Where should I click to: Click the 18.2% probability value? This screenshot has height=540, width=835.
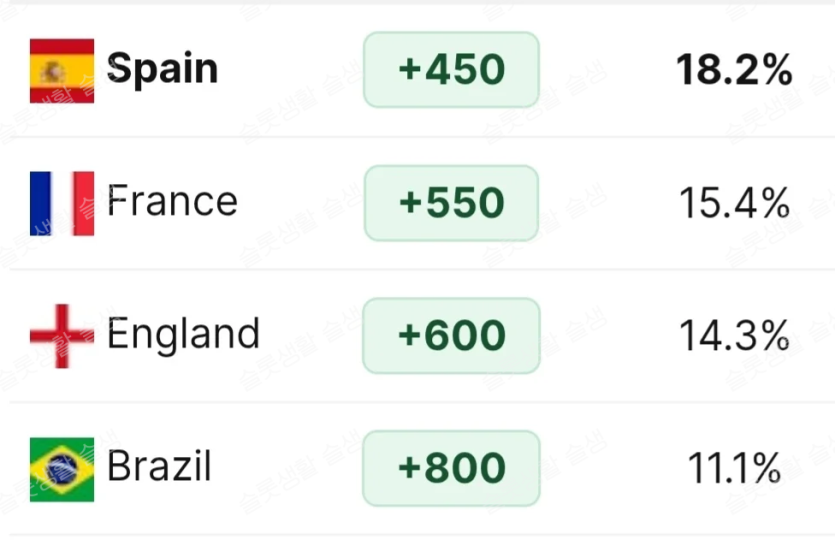click(734, 71)
